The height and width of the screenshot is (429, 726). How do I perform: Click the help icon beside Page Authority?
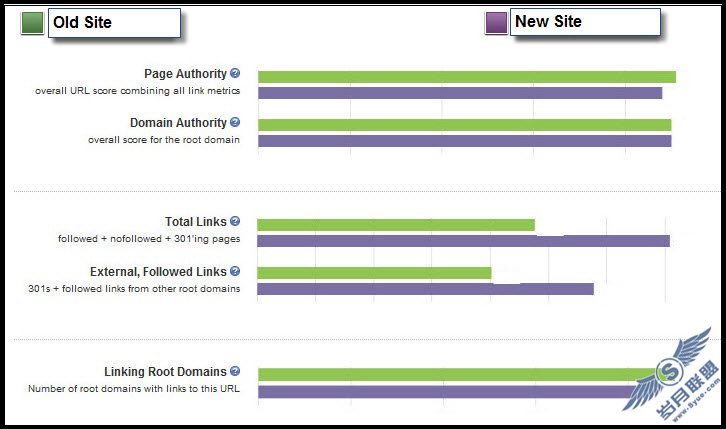coord(235,73)
